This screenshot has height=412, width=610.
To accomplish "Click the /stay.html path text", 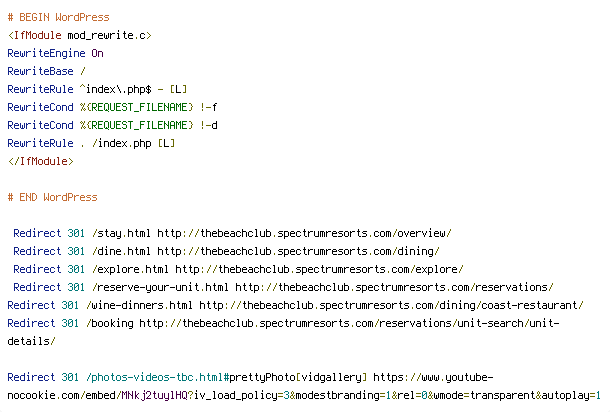I will click(121, 233).
